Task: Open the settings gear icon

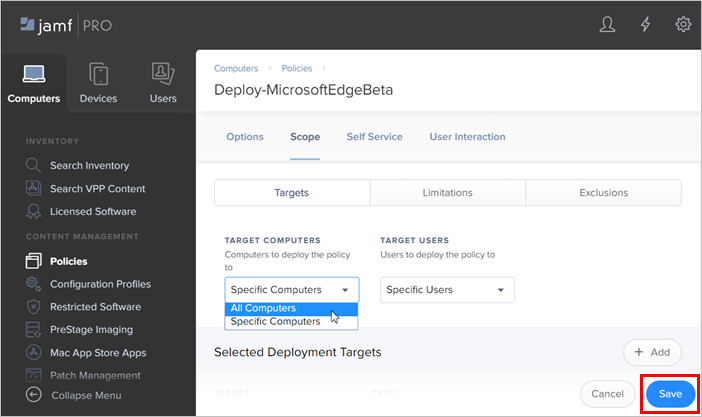Action: click(x=684, y=24)
